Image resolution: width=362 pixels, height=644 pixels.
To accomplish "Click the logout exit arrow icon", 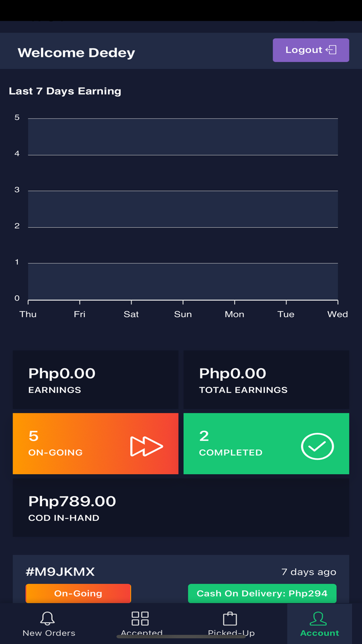I will pyautogui.click(x=331, y=50).
